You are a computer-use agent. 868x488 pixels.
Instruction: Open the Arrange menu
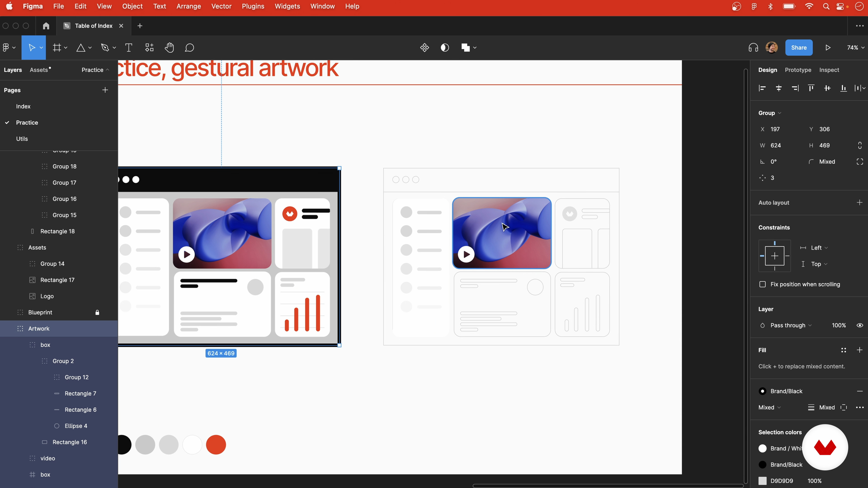(x=188, y=6)
